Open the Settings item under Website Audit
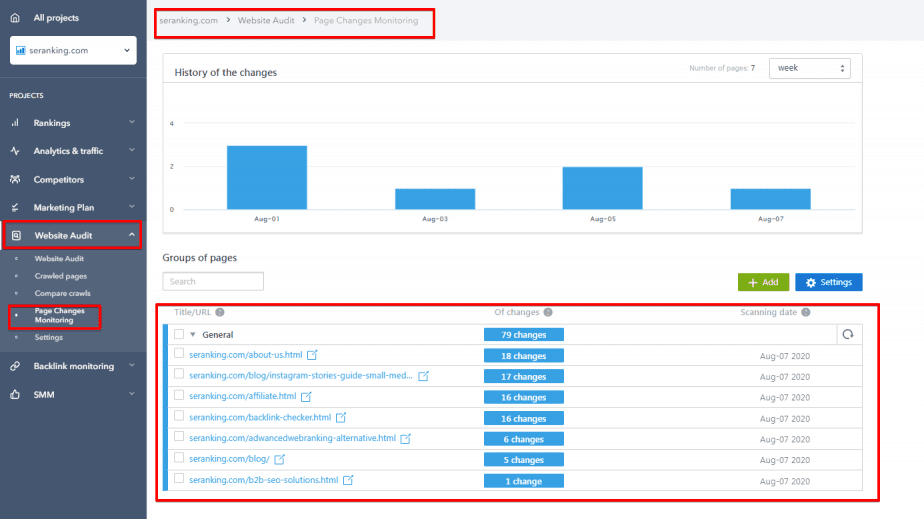The height and width of the screenshot is (519, 924). (48, 338)
